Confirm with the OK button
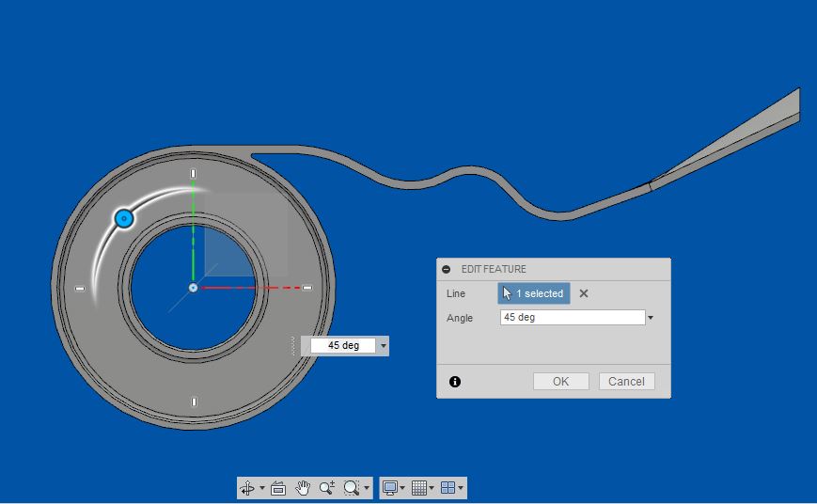The image size is (817, 504). (x=561, y=382)
